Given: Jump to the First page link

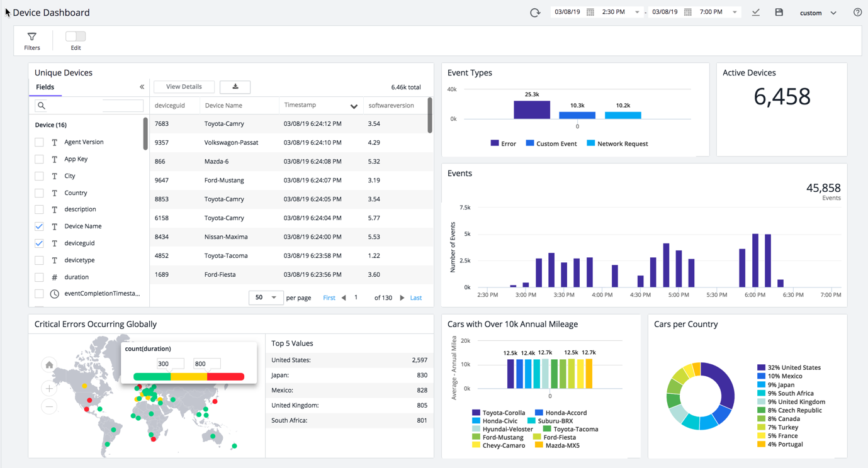Looking at the screenshot, I should [329, 298].
